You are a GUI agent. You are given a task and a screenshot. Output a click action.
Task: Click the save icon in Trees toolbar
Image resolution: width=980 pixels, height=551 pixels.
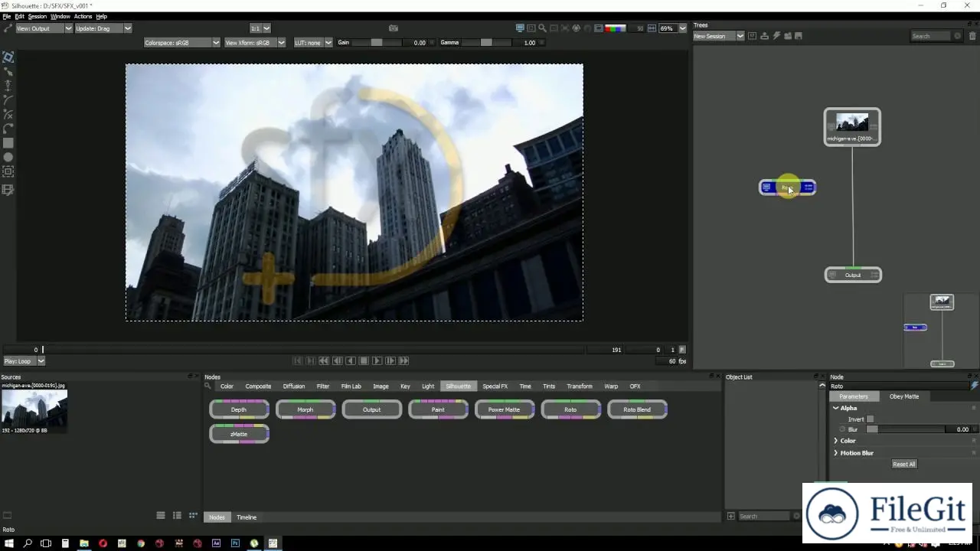[799, 36]
